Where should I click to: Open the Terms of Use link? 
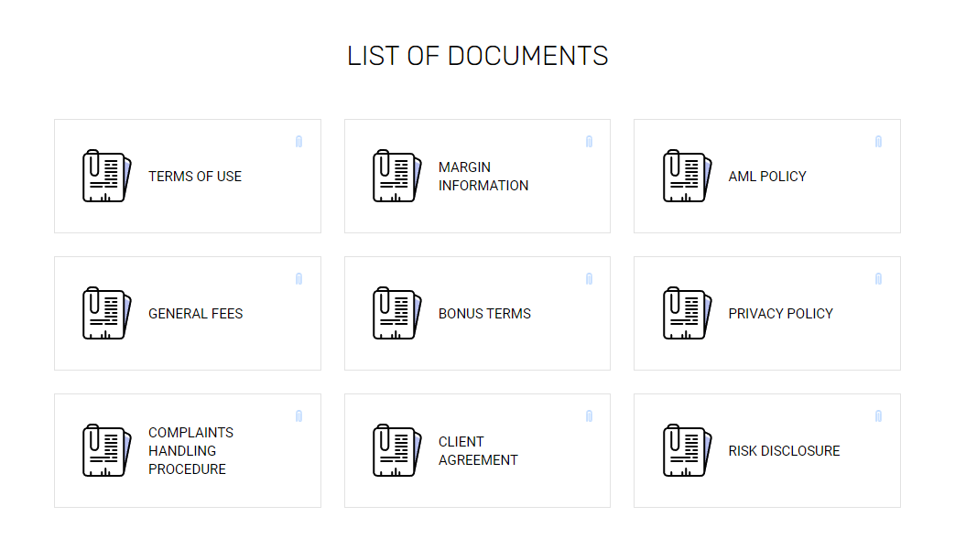195,177
